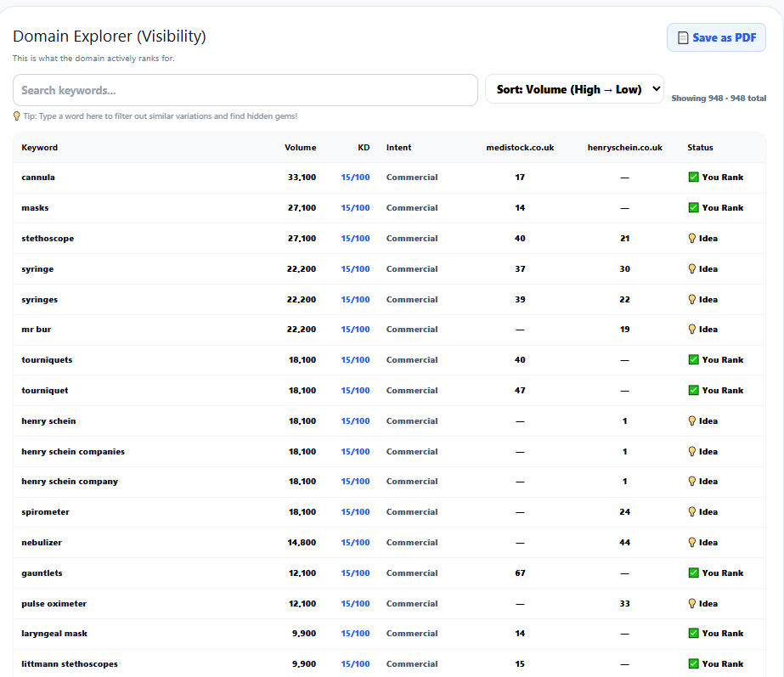
Task: Click lightbulb icon in henry schein companies row
Action: click(x=692, y=451)
